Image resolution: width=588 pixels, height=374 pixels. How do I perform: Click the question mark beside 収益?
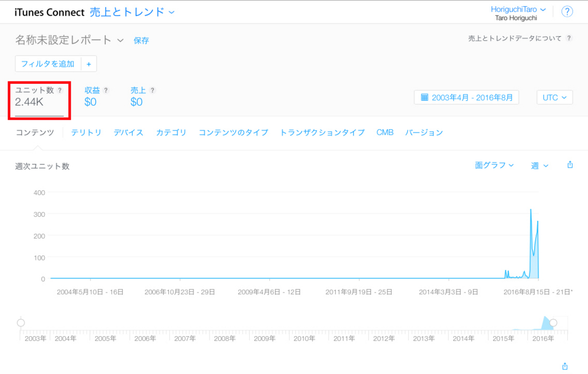[x=106, y=90]
